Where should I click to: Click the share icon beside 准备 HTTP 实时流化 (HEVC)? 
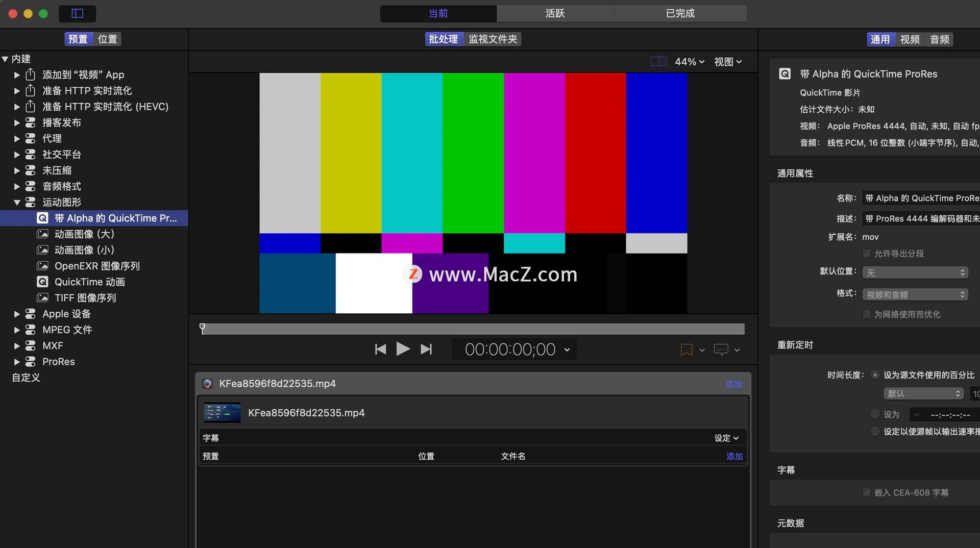click(x=31, y=106)
